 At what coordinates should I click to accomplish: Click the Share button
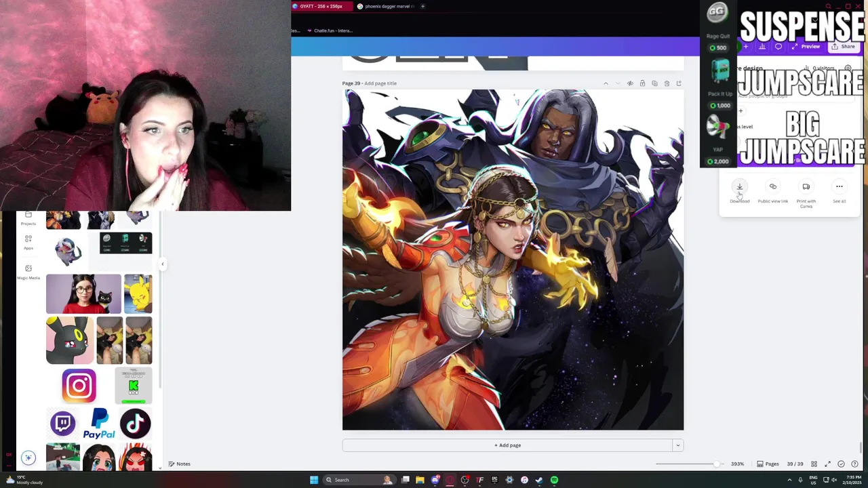tap(844, 47)
